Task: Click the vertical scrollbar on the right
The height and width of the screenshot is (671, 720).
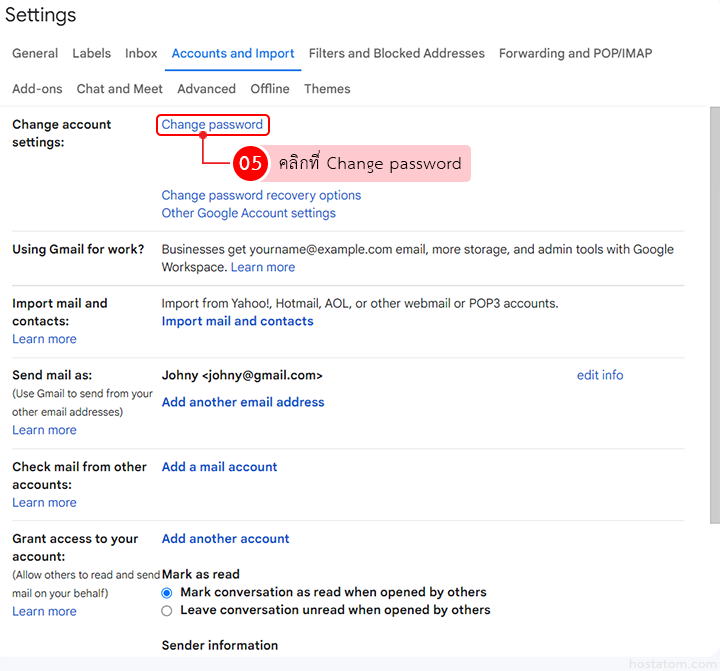Action: pyautogui.click(x=714, y=300)
